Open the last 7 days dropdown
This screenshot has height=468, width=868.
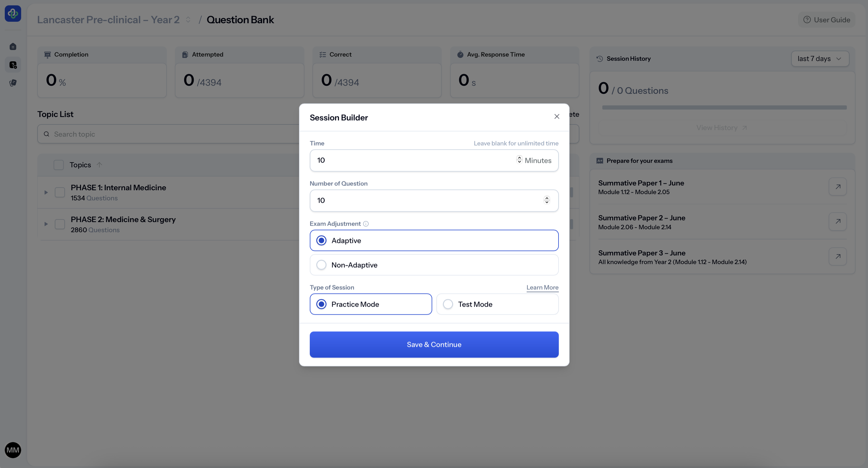point(819,59)
